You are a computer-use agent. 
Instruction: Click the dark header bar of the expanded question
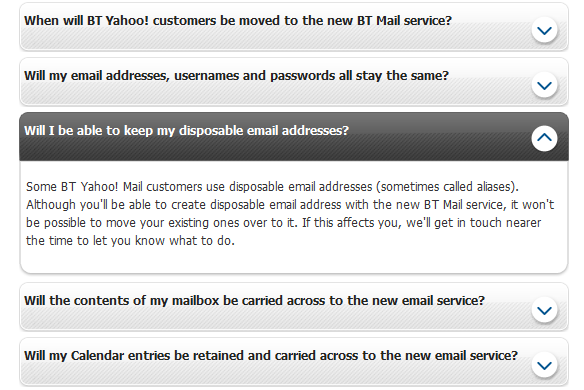tap(294, 137)
